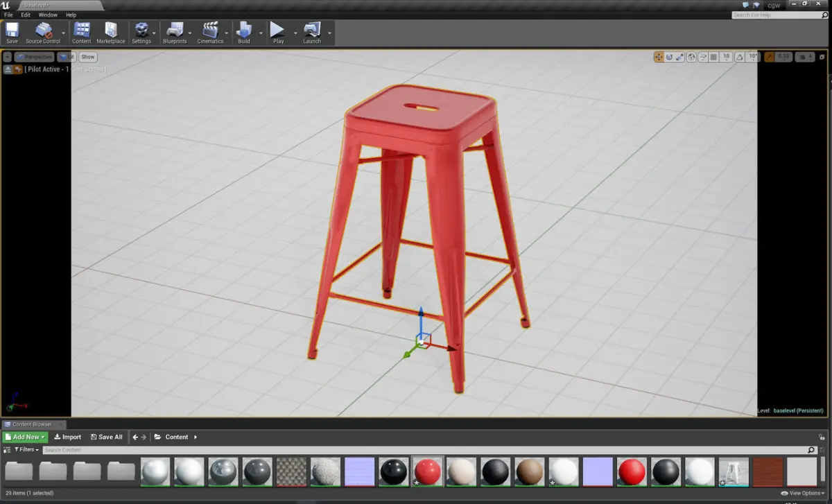
Task: Click the Launch toolbar icon
Action: [312, 33]
